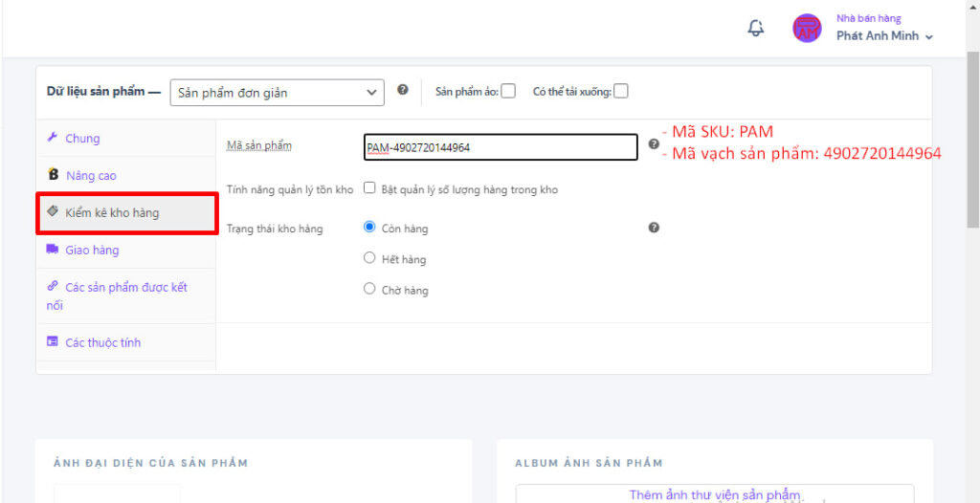Click the truck icon for Giao hàng
Screen dimensions: 980x503
(53, 250)
